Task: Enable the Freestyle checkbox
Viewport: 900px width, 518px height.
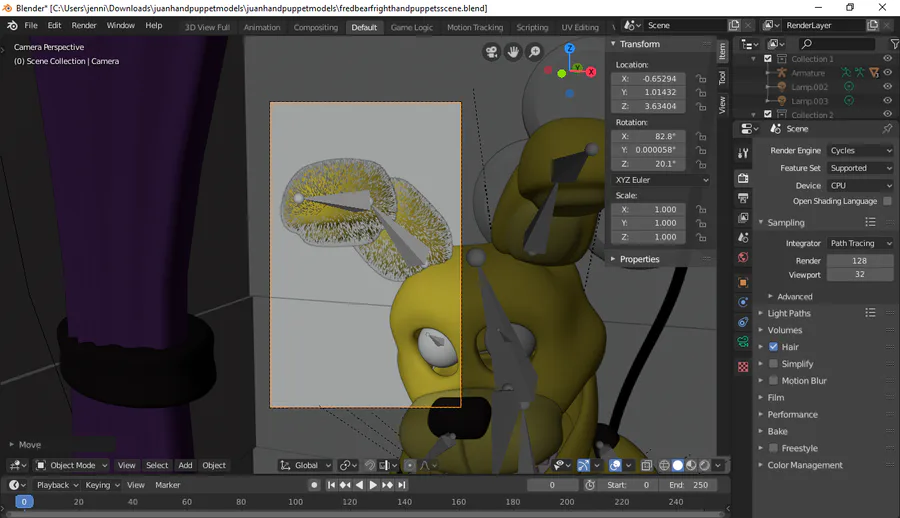Action: click(773, 448)
